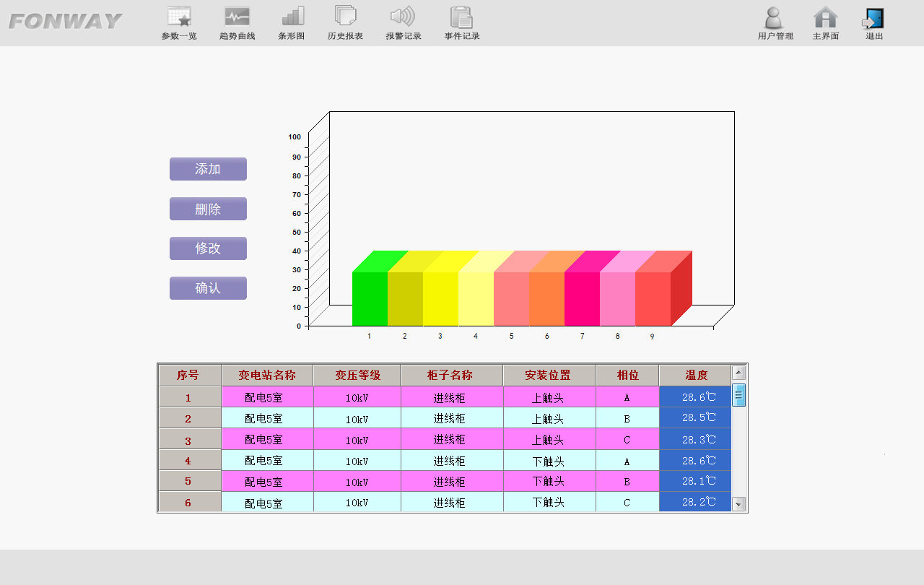Screen dimensions: 924x585
Task: Click the 变压等级 column header
Action: pos(357,376)
